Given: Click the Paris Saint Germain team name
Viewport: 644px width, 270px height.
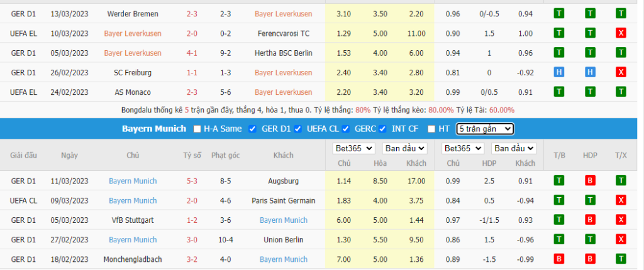Looking at the screenshot, I should click(x=284, y=201).
